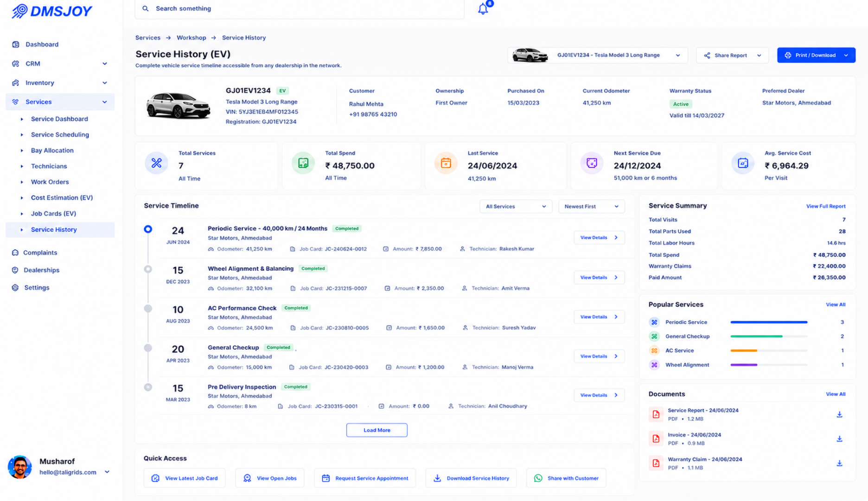Click the Complaints sidebar icon
Viewport: 868px width, 501px height.
15,253
